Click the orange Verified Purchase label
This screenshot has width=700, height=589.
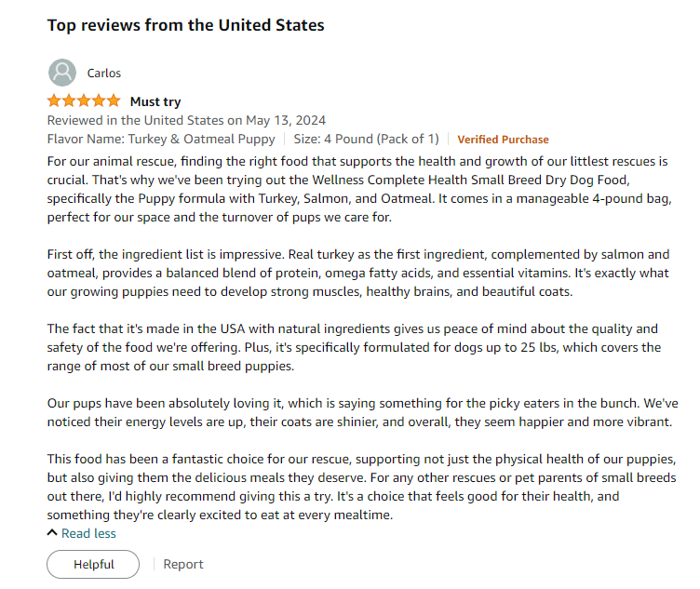pyautogui.click(x=503, y=140)
